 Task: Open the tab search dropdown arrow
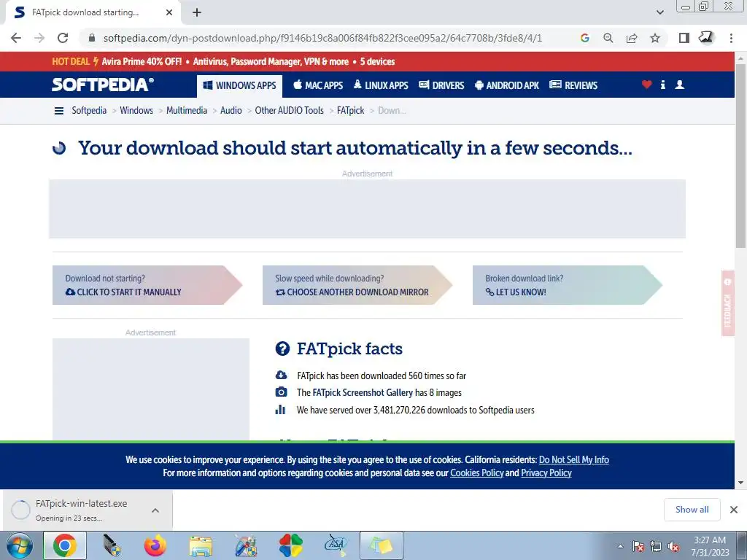tap(659, 12)
